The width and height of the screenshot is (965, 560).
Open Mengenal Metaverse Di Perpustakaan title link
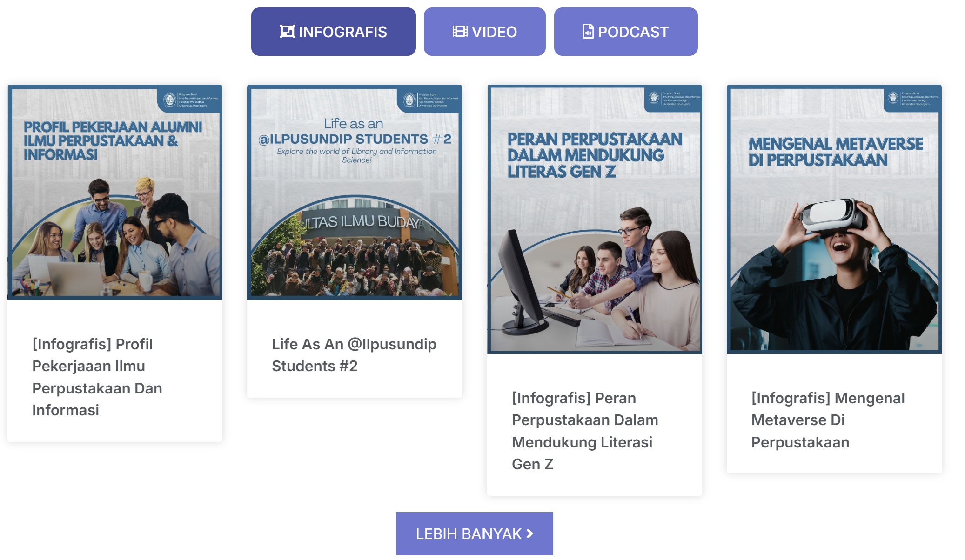point(827,420)
